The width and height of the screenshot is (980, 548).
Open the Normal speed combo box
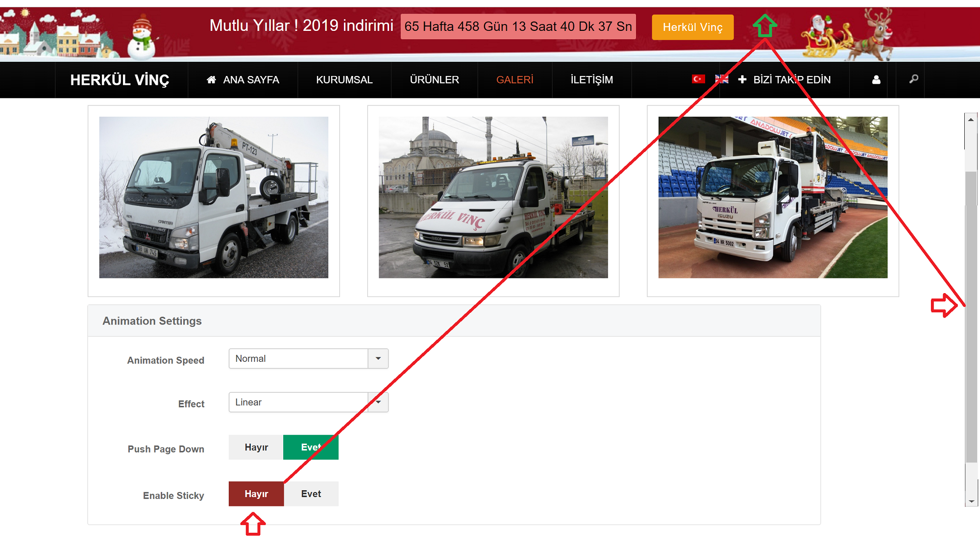tap(298, 359)
